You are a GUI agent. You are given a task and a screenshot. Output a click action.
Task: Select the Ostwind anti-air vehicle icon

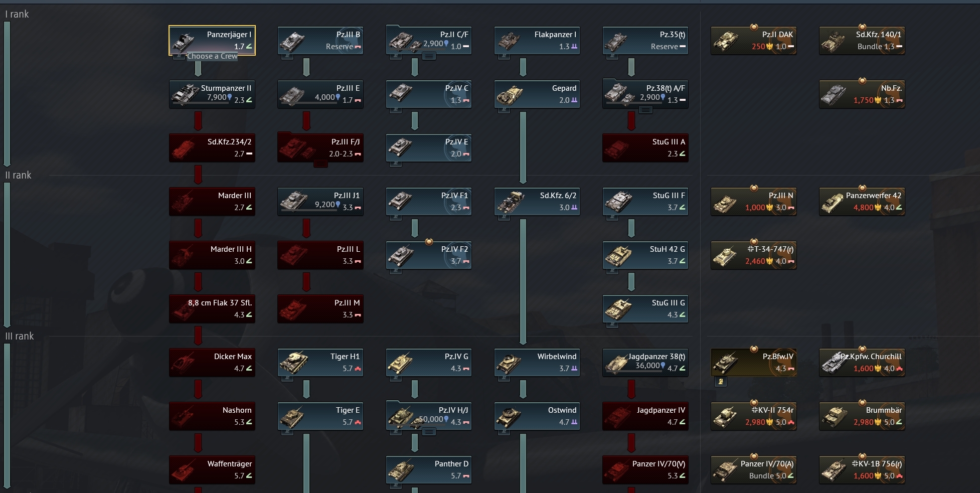pos(510,417)
